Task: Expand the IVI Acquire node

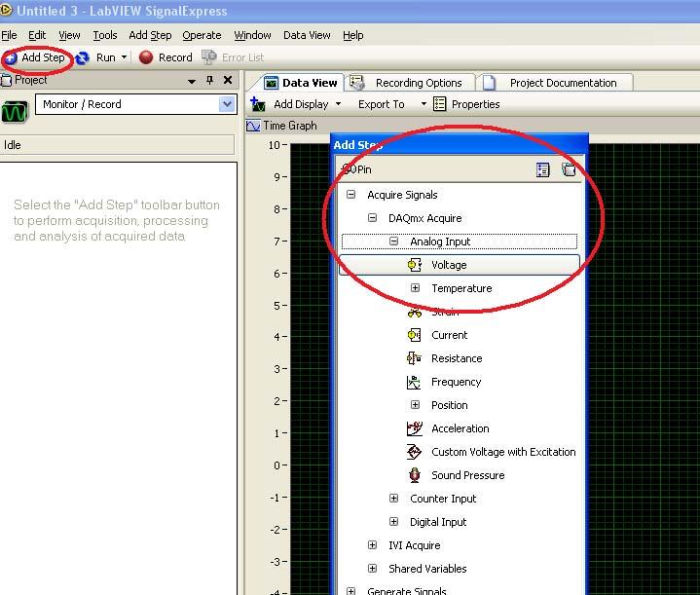Action: point(372,545)
